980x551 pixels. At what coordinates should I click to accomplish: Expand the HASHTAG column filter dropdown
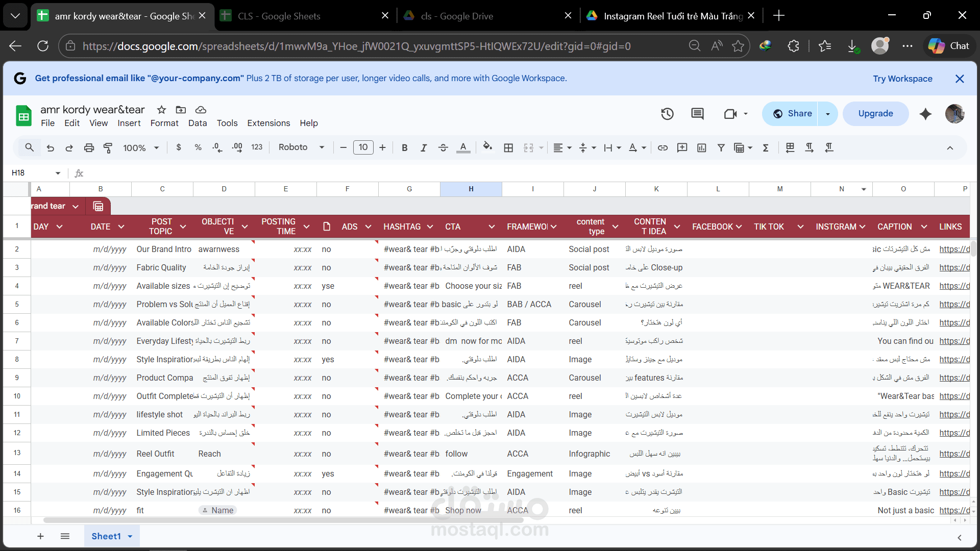(x=430, y=227)
